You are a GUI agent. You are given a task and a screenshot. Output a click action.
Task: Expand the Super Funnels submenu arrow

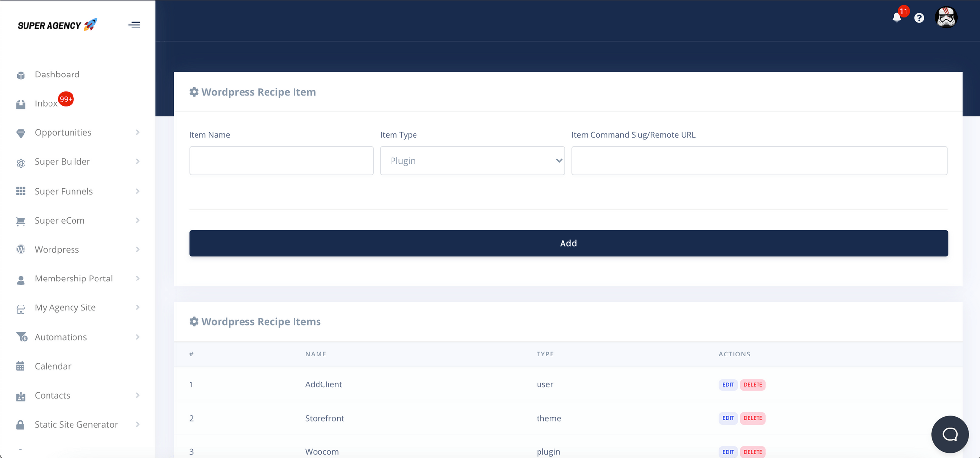tap(138, 191)
